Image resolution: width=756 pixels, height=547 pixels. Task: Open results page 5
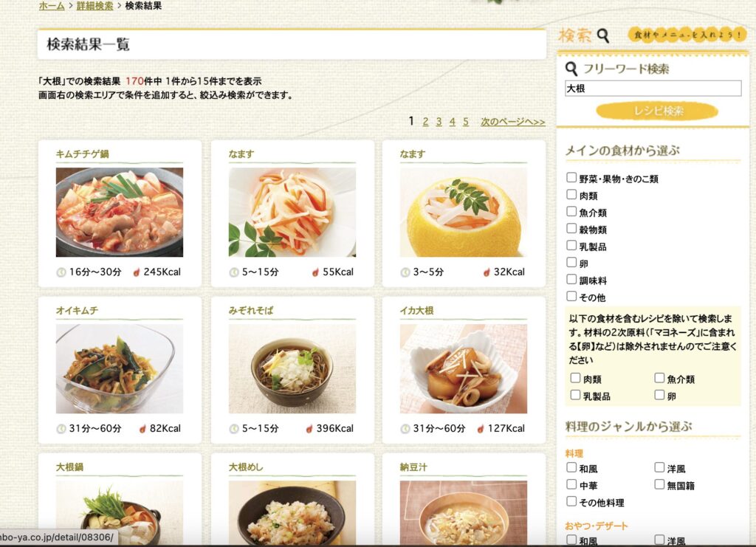[466, 122]
